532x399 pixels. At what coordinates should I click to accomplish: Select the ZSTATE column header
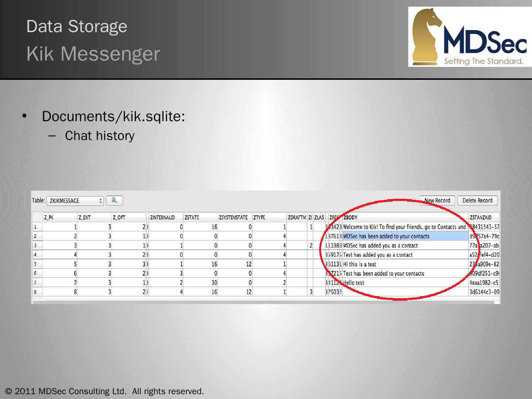(201, 218)
